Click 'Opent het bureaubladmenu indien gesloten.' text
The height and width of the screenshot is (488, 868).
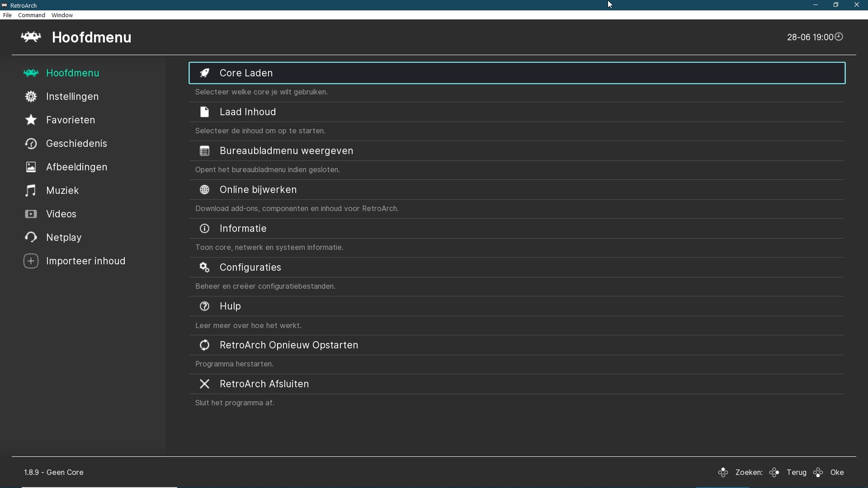point(267,170)
